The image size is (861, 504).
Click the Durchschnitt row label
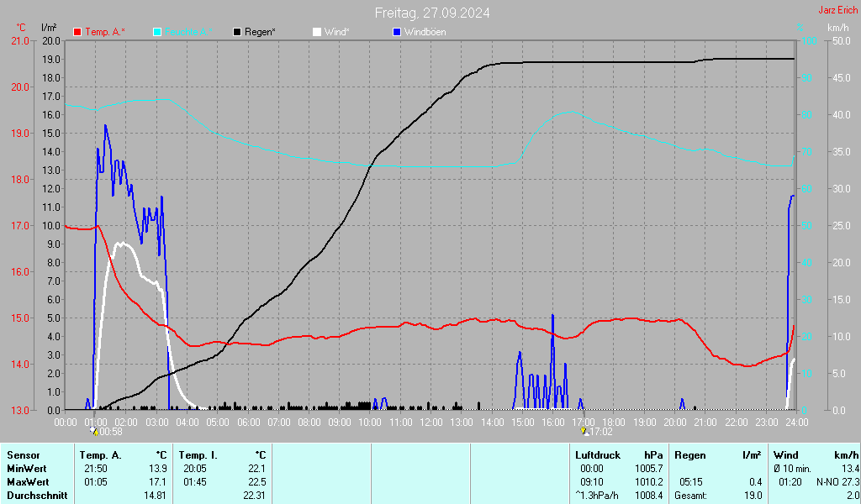point(37,496)
